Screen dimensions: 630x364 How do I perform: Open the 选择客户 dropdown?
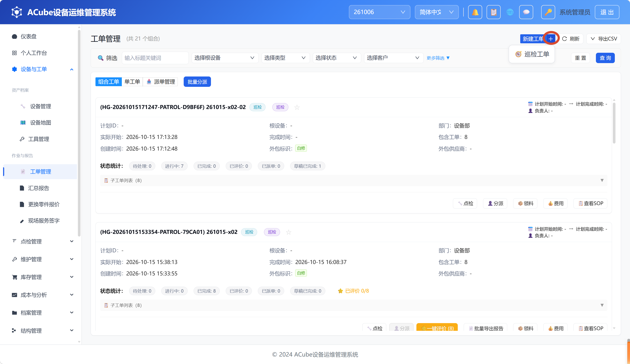point(394,58)
